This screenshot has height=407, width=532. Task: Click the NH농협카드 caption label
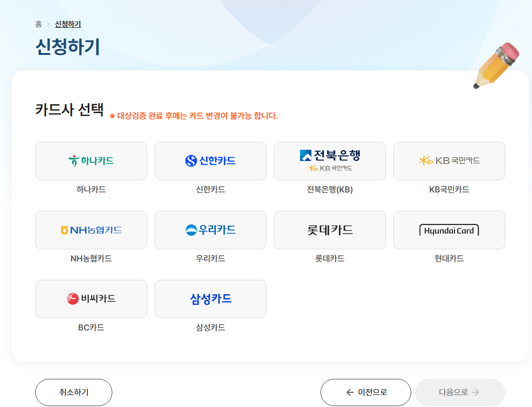(x=91, y=259)
